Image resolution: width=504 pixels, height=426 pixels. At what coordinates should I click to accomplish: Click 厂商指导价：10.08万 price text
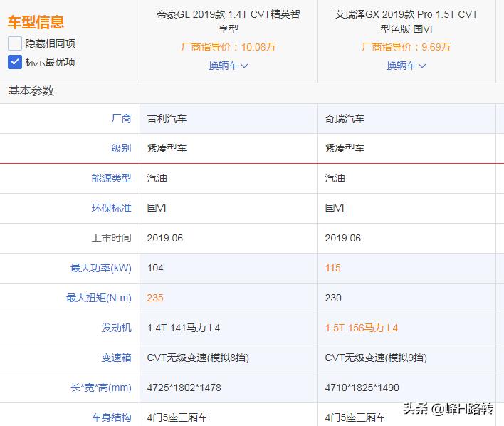(229, 47)
